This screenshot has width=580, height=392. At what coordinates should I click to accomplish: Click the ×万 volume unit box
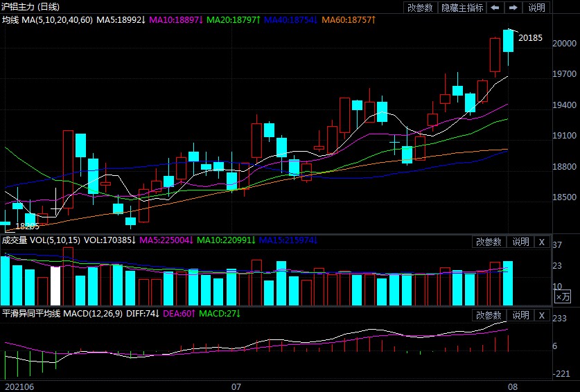point(562,297)
